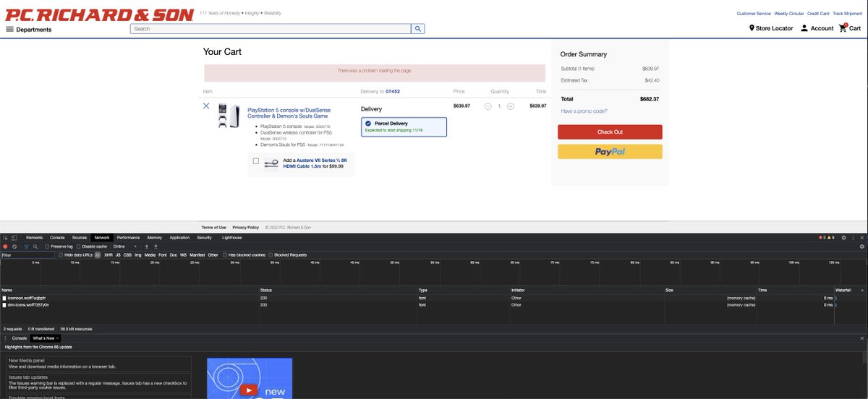Enable Disable cache checkbox
This screenshot has height=399, width=868.
coord(79,246)
